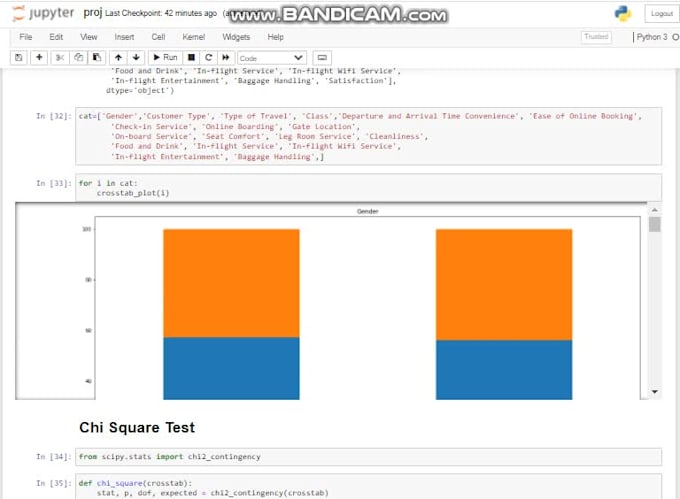
Task: Click the left orange bar segment
Action: click(231, 283)
